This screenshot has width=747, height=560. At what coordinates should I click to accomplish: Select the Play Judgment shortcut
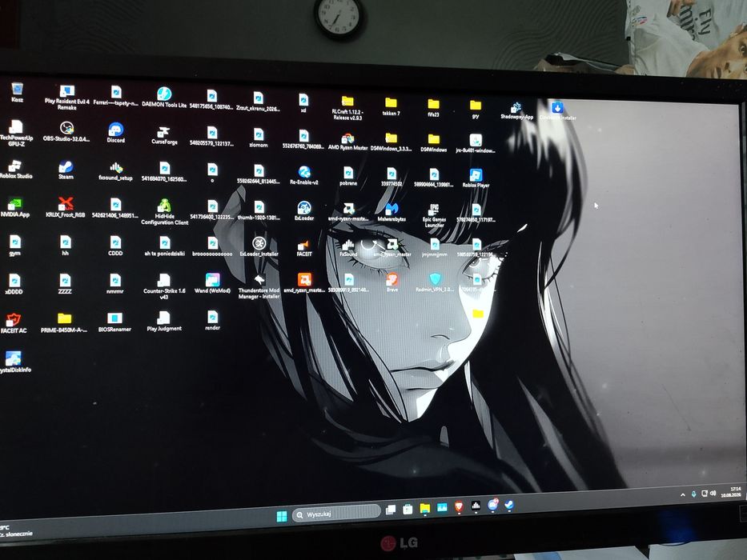click(x=164, y=321)
